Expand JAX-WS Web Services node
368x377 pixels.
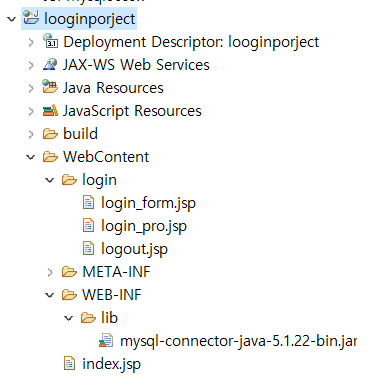point(31,65)
